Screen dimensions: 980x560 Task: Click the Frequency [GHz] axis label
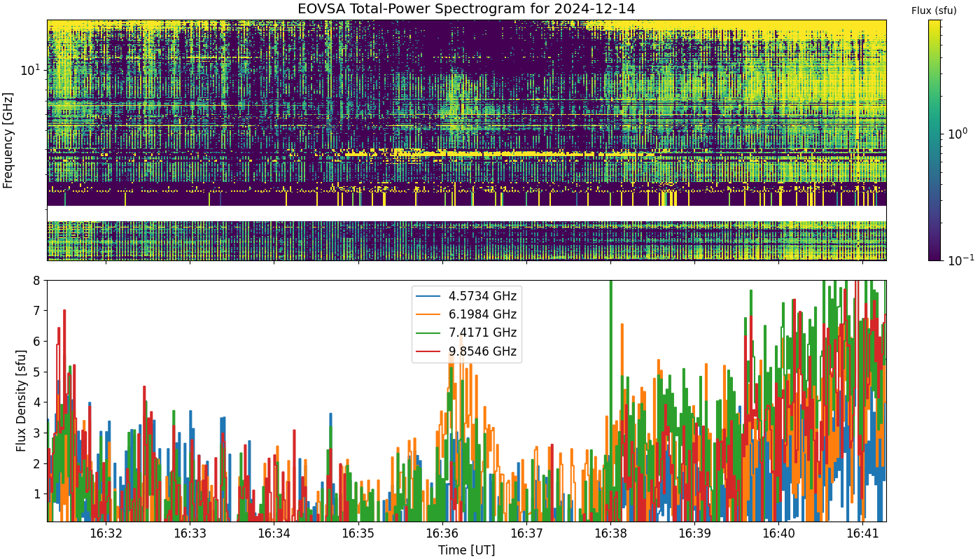8,140
